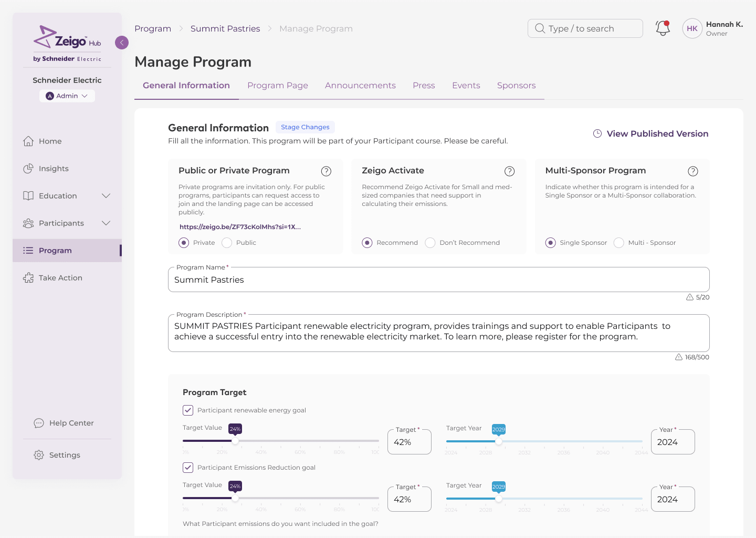Click the Program Name input field
756x538 pixels.
point(439,280)
